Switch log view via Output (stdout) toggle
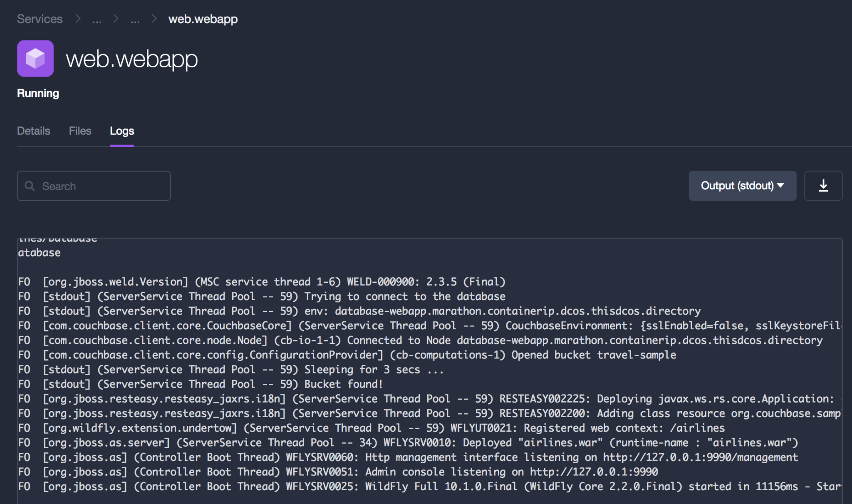Image resolution: width=852 pixels, height=504 pixels. [742, 186]
